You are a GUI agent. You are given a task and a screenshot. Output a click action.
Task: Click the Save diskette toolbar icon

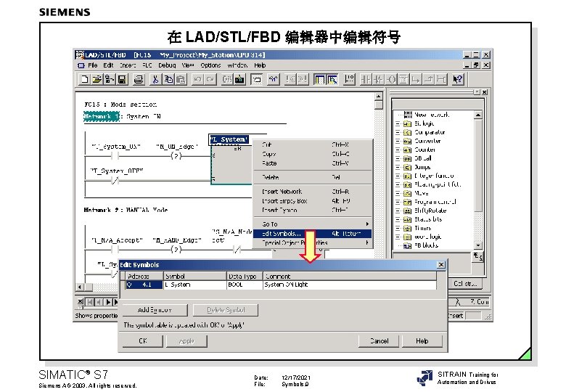click(x=123, y=79)
